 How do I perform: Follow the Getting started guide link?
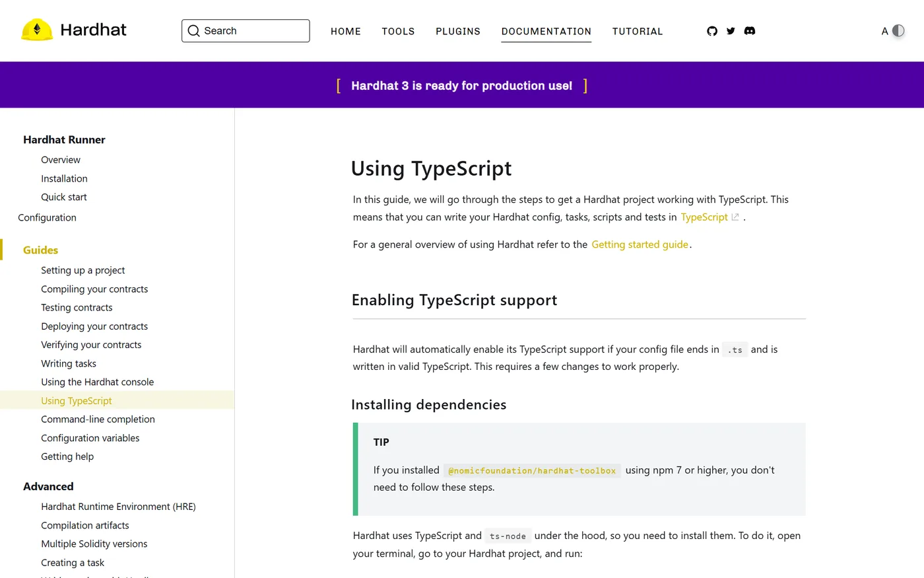[x=640, y=244]
